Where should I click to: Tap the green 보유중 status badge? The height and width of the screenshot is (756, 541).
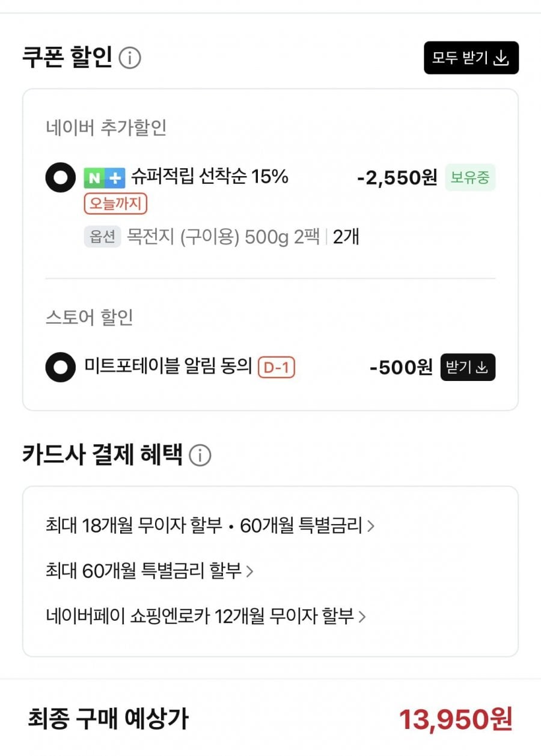(470, 178)
